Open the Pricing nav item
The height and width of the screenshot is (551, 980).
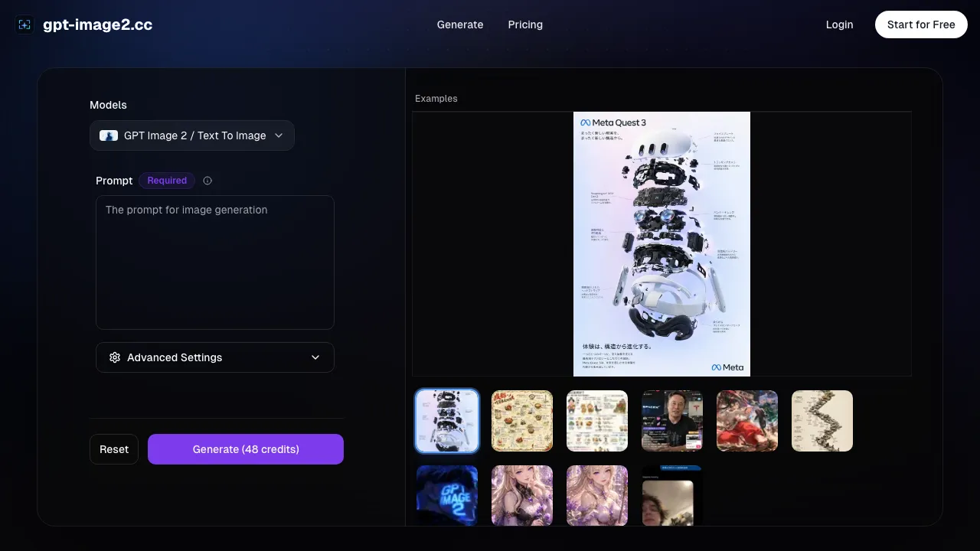[525, 24]
